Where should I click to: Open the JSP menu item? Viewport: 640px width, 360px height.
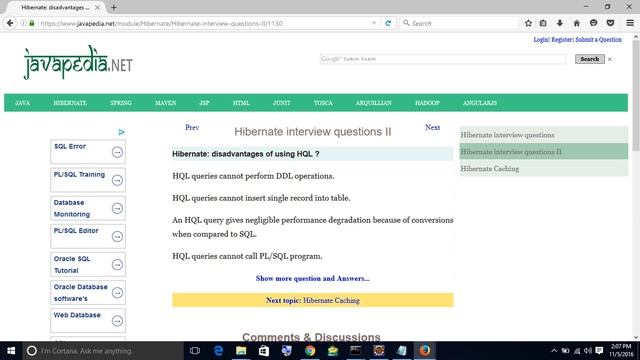tap(204, 103)
